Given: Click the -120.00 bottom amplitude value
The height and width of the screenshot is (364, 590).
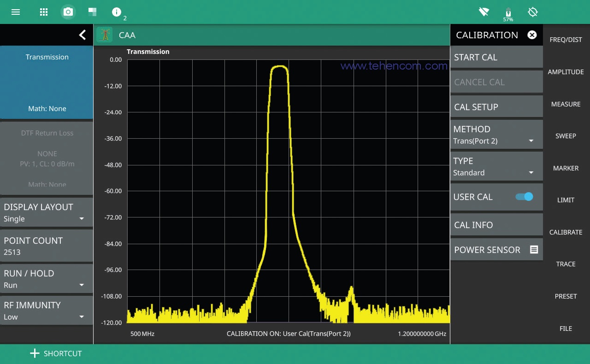Looking at the screenshot, I should [x=112, y=323].
